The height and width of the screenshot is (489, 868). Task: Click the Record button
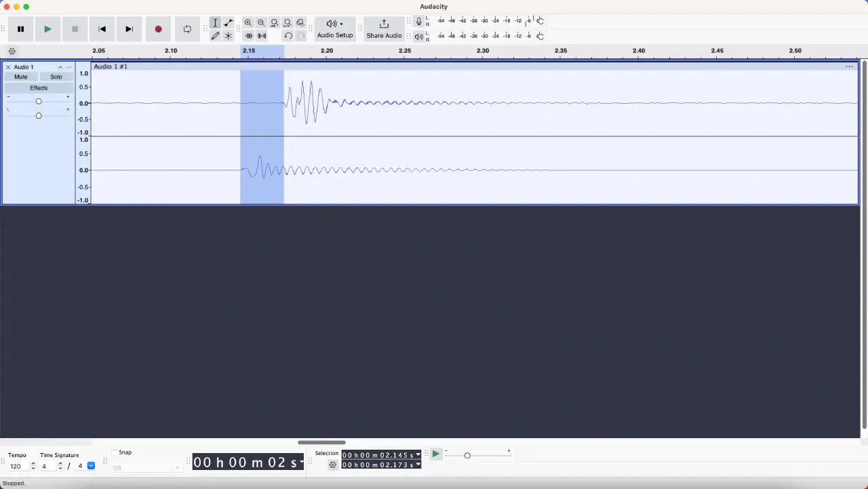click(158, 29)
